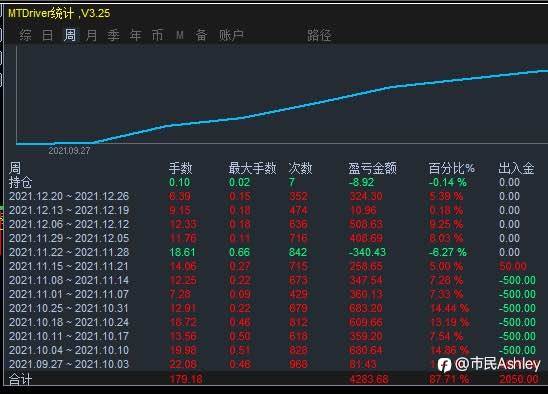Viewport: 548px width, 394px height.
Task: Click the 4283.68 total profit value
Action: click(x=369, y=379)
